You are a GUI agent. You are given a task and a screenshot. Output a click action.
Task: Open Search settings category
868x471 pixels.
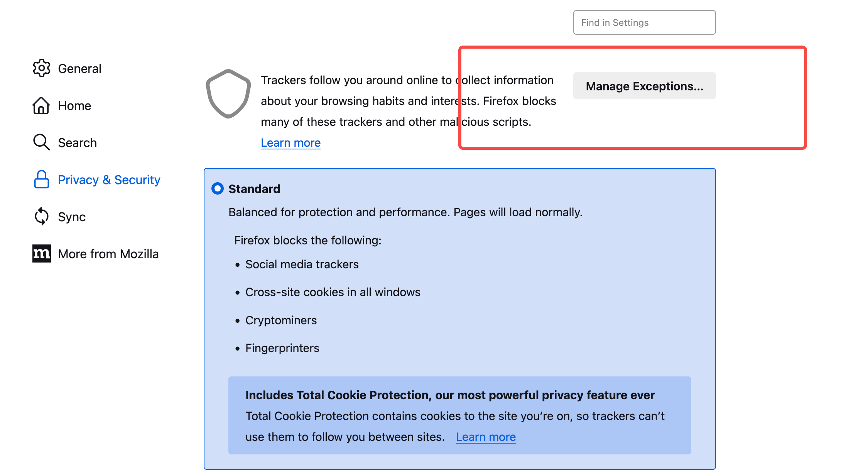pyautogui.click(x=77, y=143)
